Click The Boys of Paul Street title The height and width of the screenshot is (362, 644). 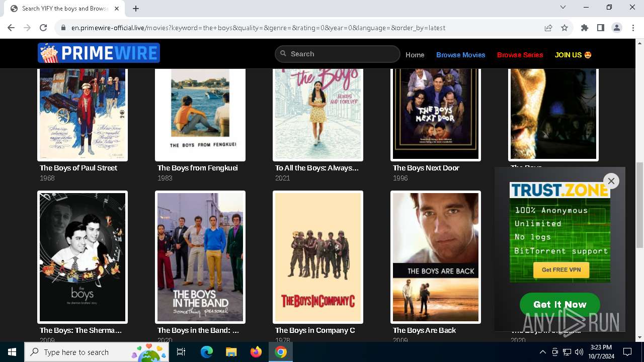point(78,168)
